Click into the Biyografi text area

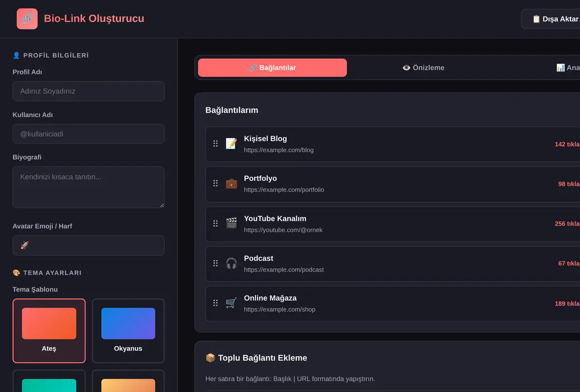(x=88, y=187)
